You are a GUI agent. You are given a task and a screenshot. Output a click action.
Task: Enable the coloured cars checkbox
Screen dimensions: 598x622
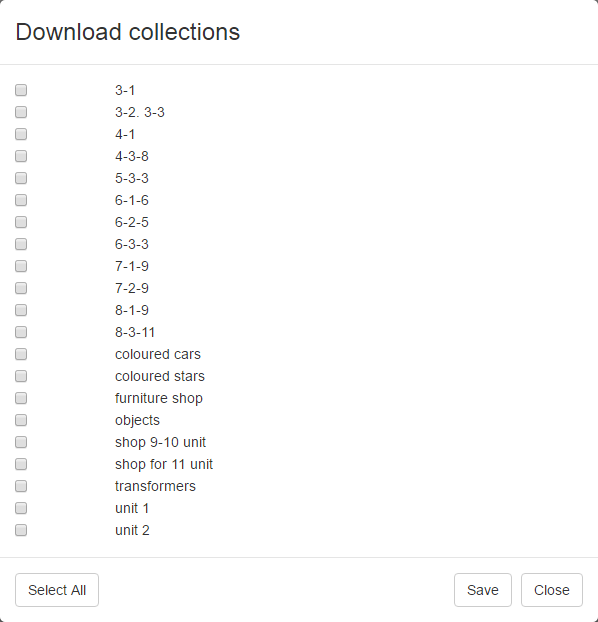(21, 354)
